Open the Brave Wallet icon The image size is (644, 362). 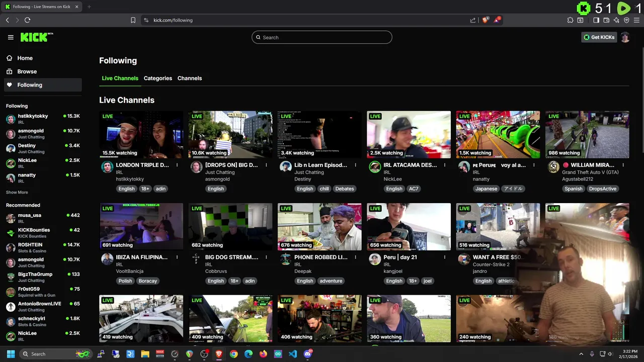[606, 20]
